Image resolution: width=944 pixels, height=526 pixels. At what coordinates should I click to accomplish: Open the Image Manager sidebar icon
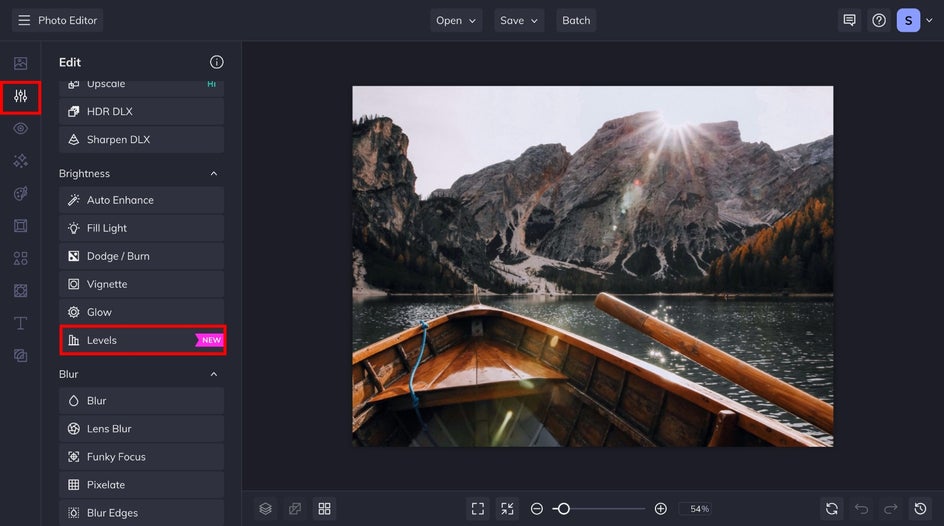pyautogui.click(x=20, y=63)
